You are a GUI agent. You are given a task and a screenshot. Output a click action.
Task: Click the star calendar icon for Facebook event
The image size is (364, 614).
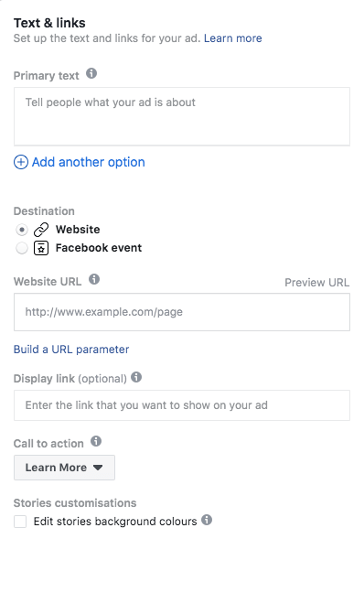coord(41,248)
